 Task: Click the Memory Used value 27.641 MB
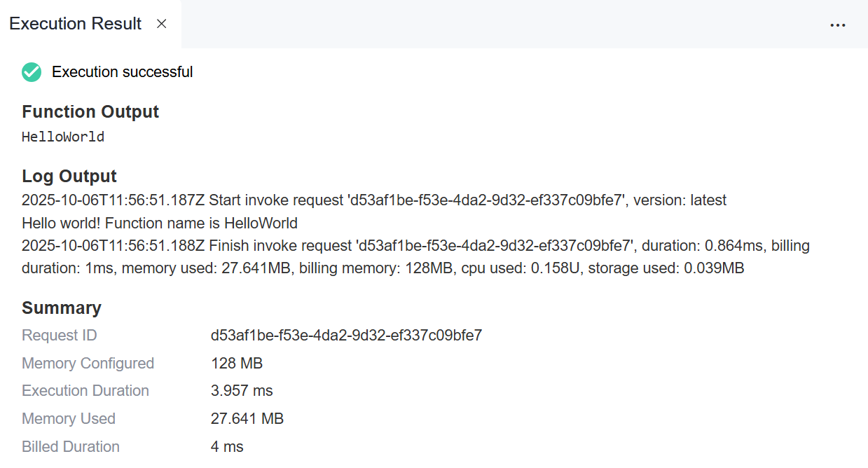tap(247, 419)
